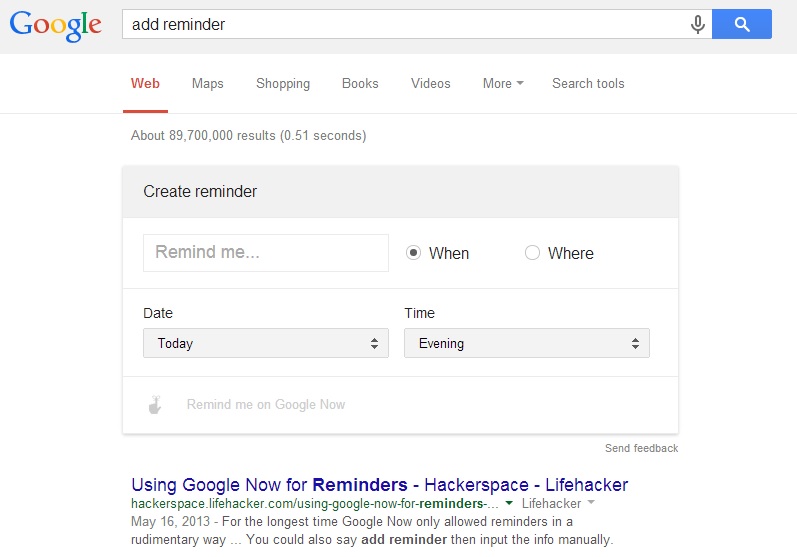Select the When radio button

pyautogui.click(x=413, y=253)
